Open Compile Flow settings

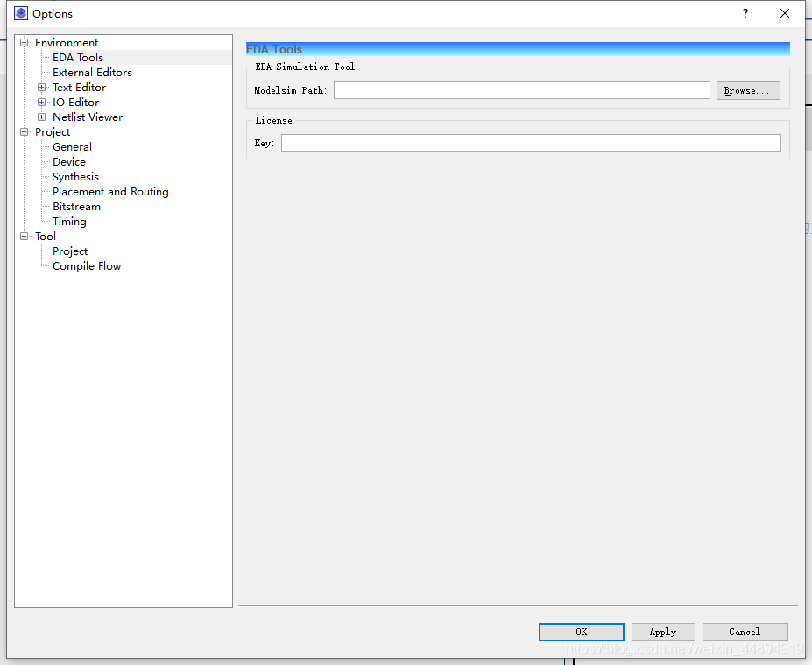[x=87, y=266]
